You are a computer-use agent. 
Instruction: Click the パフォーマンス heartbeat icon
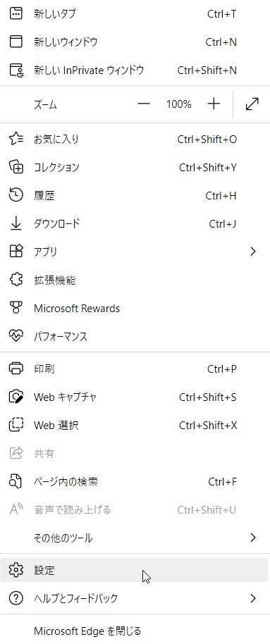tap(16, 336)
